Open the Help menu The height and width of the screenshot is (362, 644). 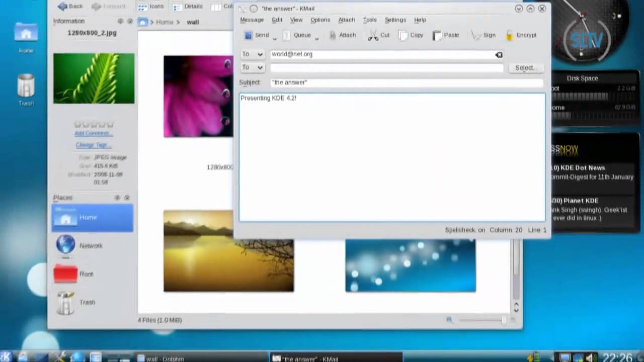420,20
